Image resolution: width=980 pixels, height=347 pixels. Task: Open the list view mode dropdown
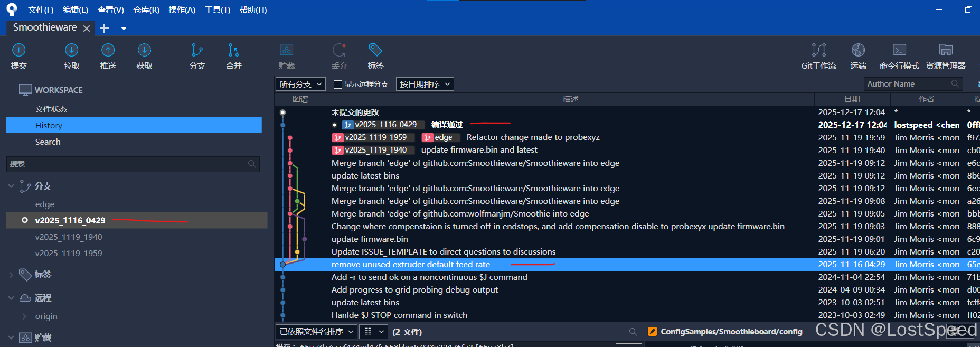[x=374, y=332]
